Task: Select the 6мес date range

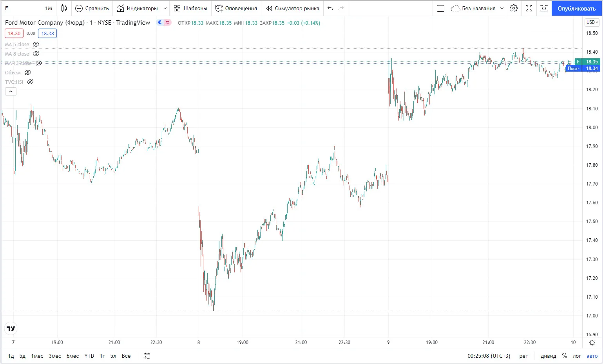Action: [x=72, y=356]
